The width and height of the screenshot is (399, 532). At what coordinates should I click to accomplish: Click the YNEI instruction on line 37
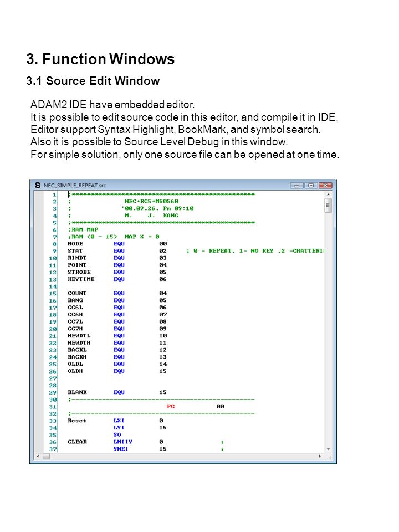coord(121,449)
